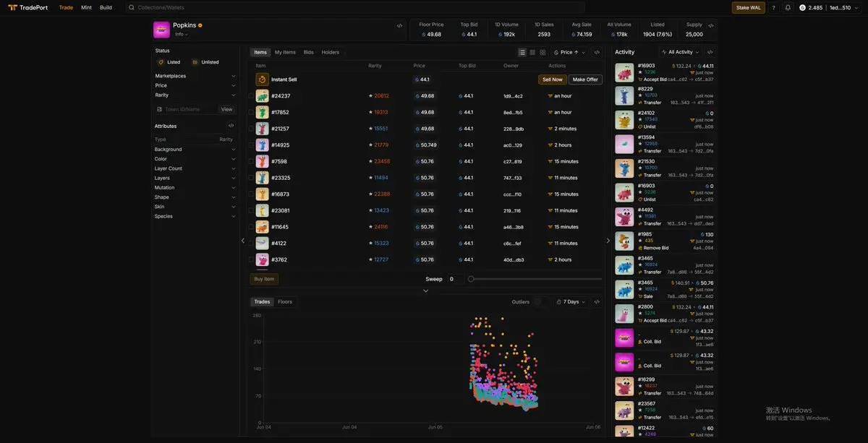This screenshot has width=868, height=443.
Task: Click the embed icon in Activity header
Action: coord(710,52)
